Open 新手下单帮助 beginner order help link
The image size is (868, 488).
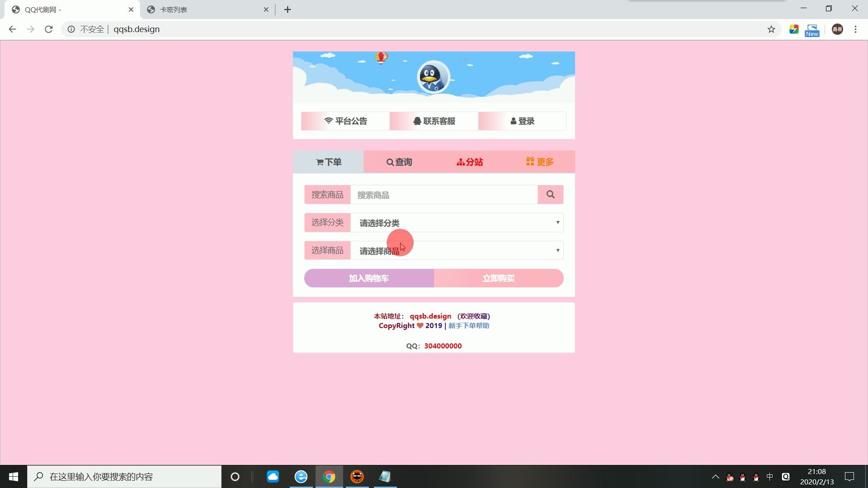pyautogui.click(x=469, y=325)
